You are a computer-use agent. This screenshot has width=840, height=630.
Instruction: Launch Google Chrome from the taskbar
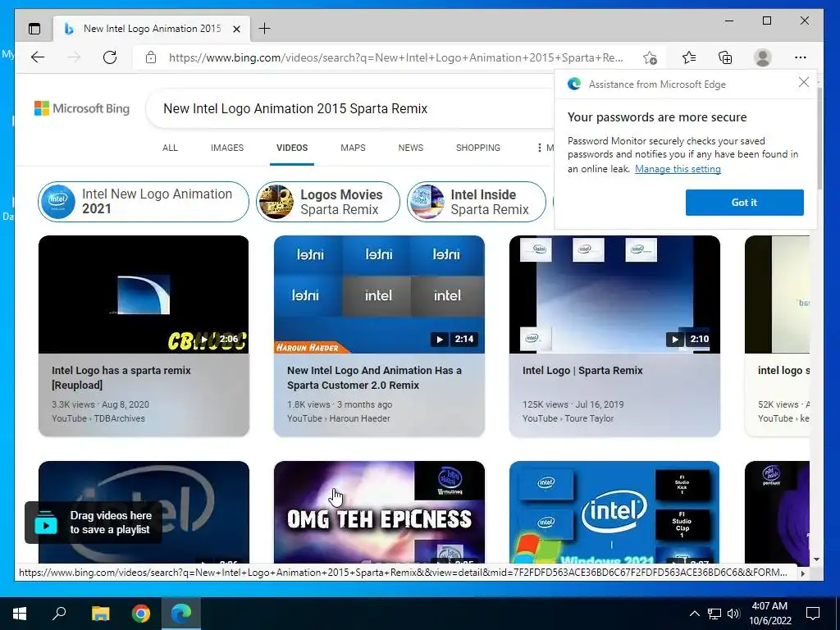[x=141, y=614]
